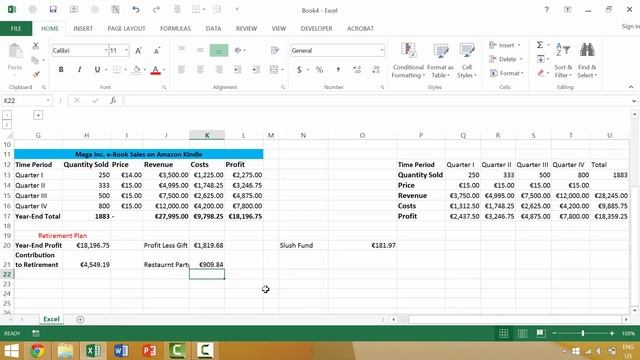This screenshot has height=360, width=640.
Task: Open the Calibri font name dropdown
Action: 106,51
